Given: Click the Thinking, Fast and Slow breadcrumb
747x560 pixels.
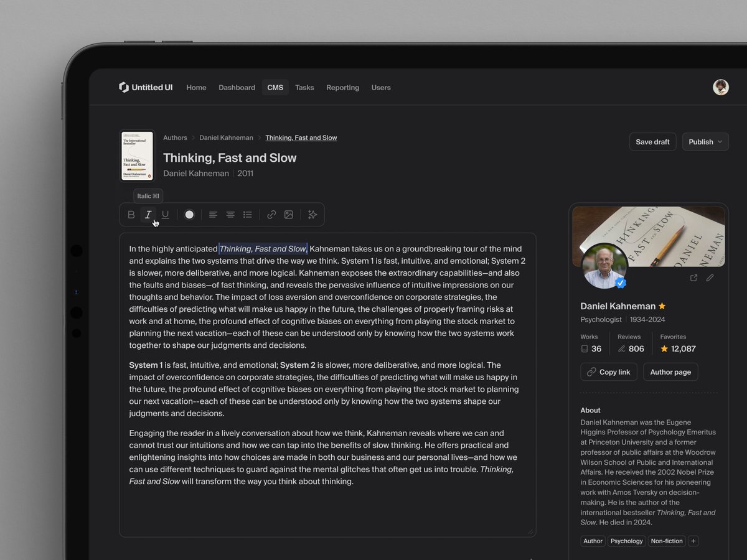Looking at the screenshot, I should [x=301, y=138].
